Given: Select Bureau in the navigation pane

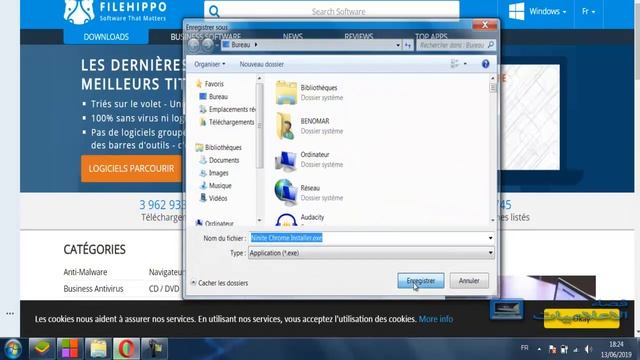Looking at the screenshot, I should pyautogui.click(x=213, y=97).
